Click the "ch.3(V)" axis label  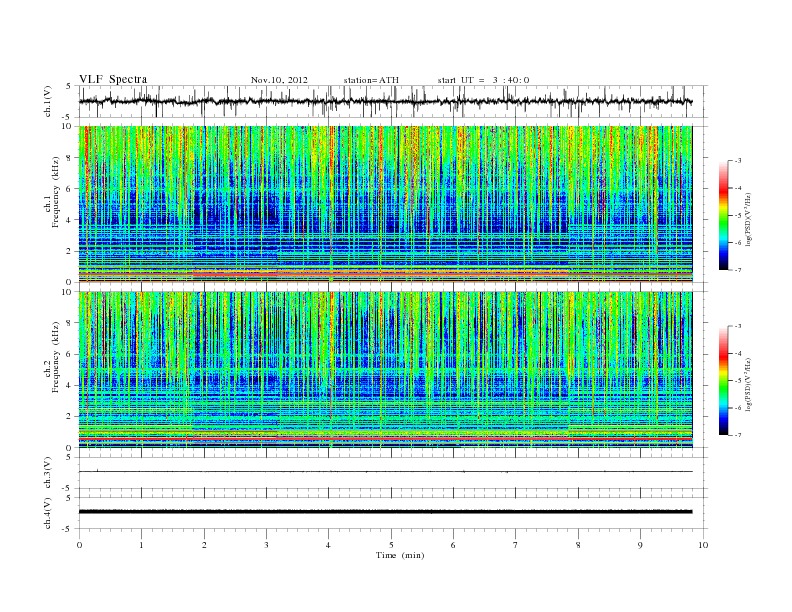[x=48, y=473]
